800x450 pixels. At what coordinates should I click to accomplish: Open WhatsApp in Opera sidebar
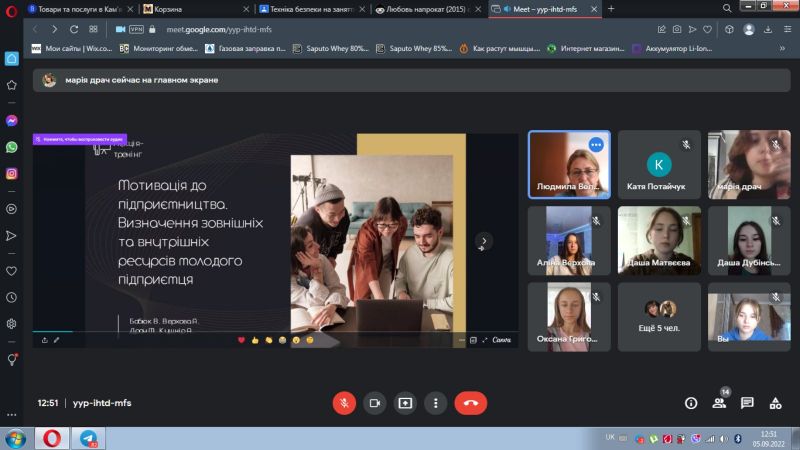tap(12, 147)
